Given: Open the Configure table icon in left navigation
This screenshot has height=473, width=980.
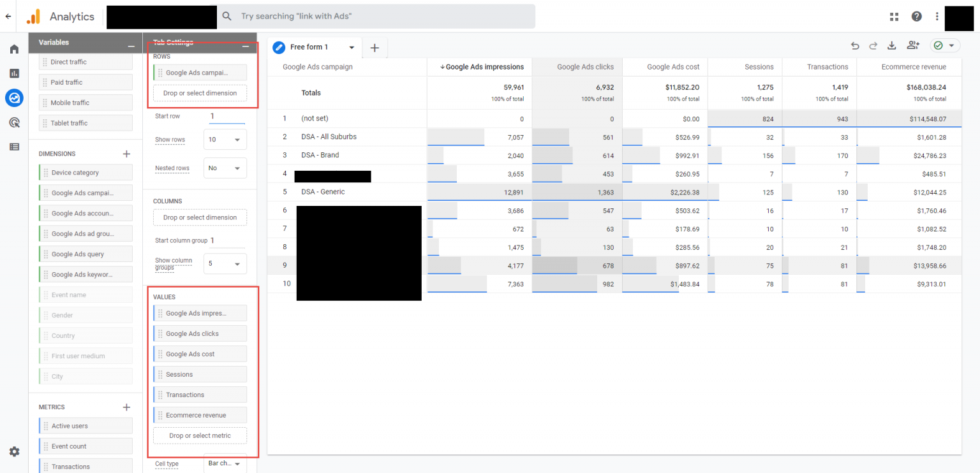Looking at the screenshot, I should click(14, 147).
